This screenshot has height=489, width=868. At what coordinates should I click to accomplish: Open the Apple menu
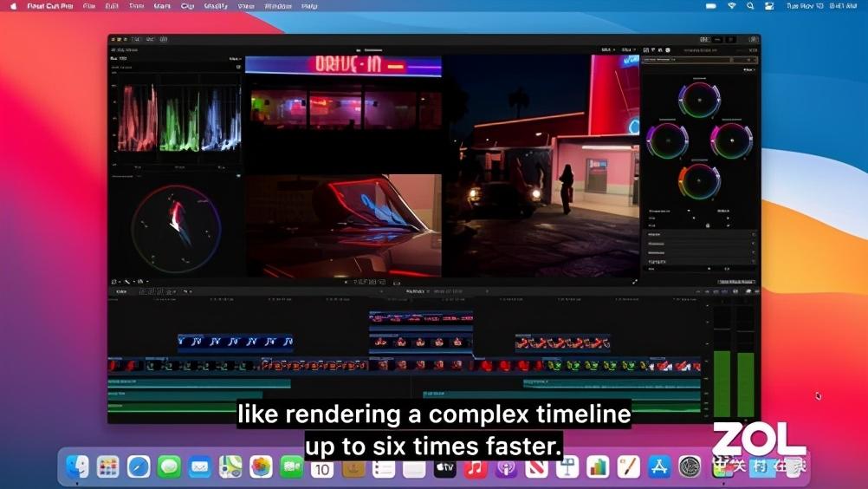click(x=13, y=6)
